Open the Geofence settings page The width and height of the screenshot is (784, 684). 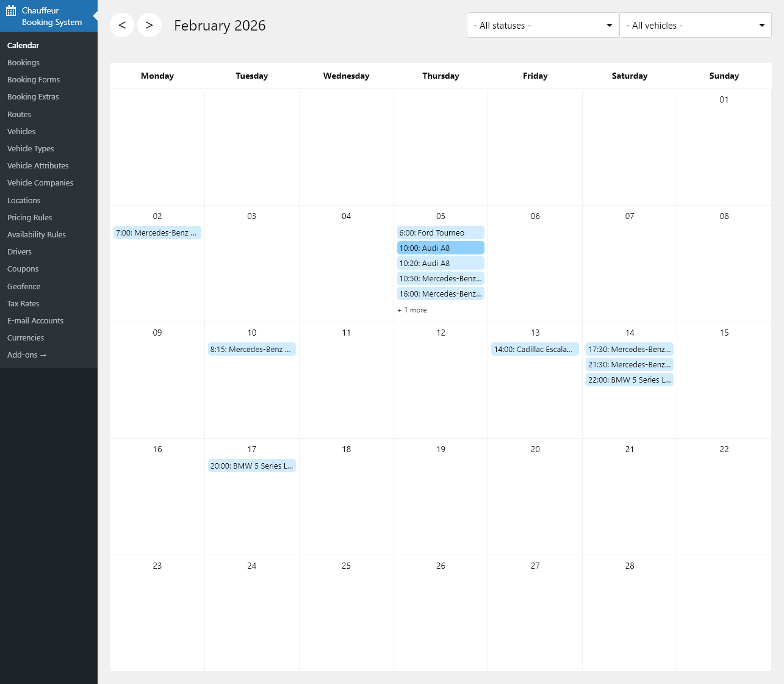point(24,286)
